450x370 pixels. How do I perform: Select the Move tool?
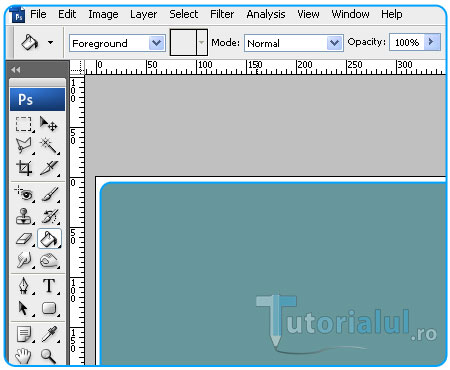[x=49, y=124]
